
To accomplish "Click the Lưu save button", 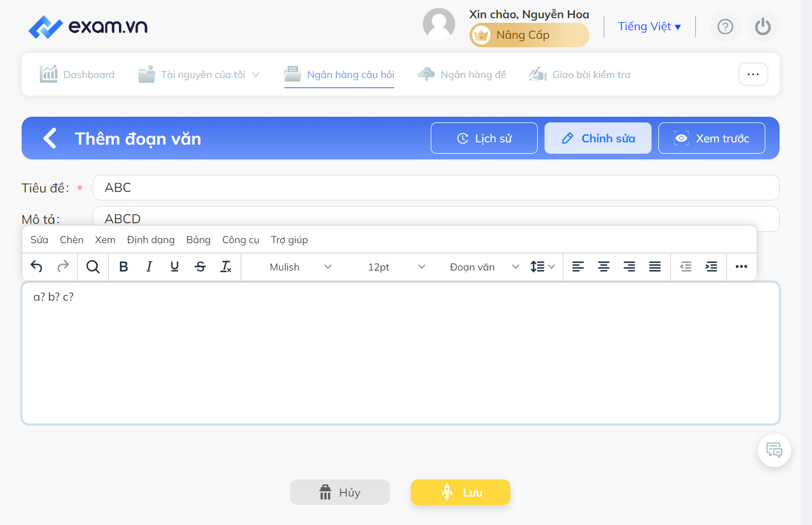I will point(460,493).
